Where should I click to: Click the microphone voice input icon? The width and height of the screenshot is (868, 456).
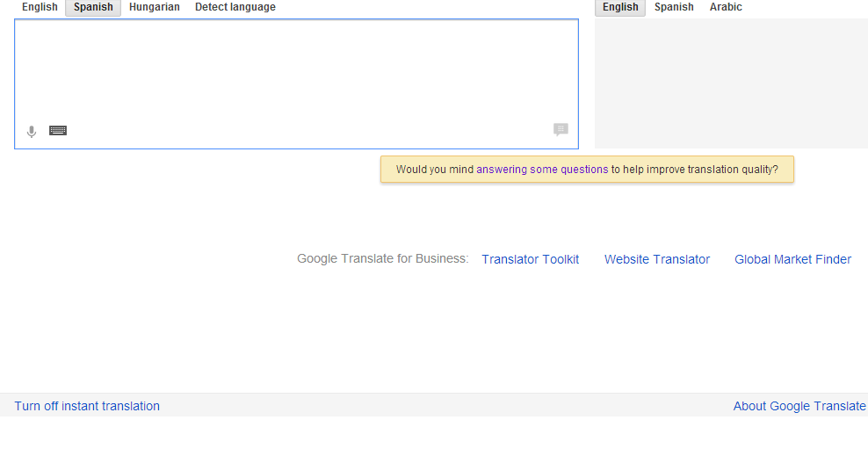(32, 132)
